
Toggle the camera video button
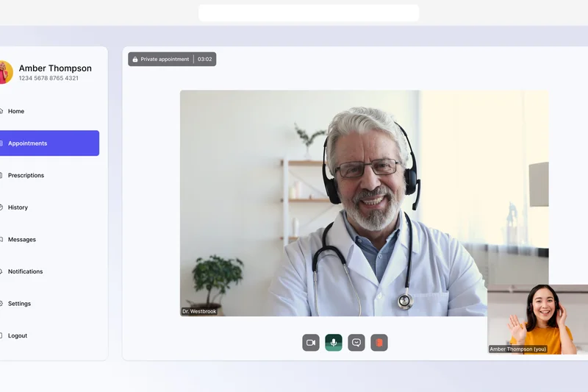coord(311,343)
